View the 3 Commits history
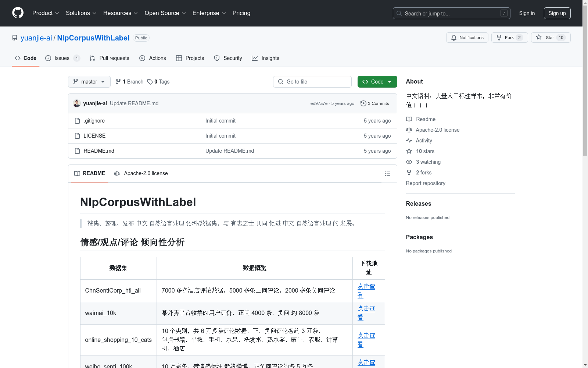Image resolution: width=588 pixels, height=368 pixels. (375, 103)
